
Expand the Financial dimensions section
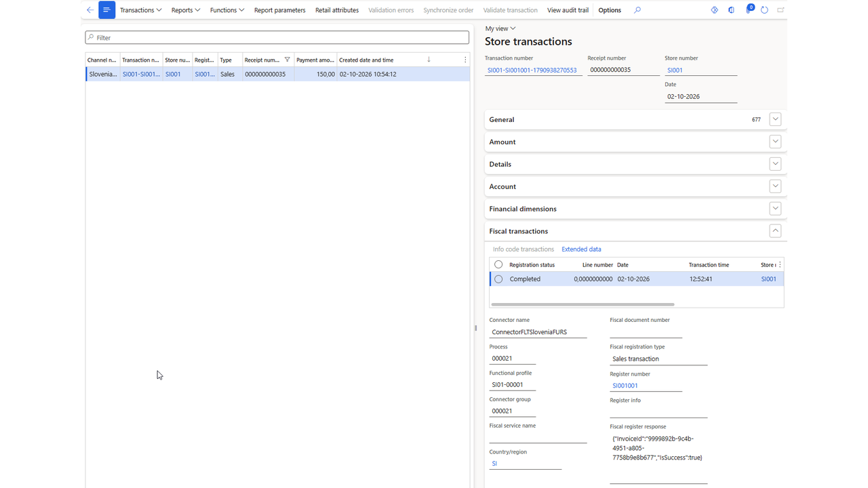(x=776, y=209)
